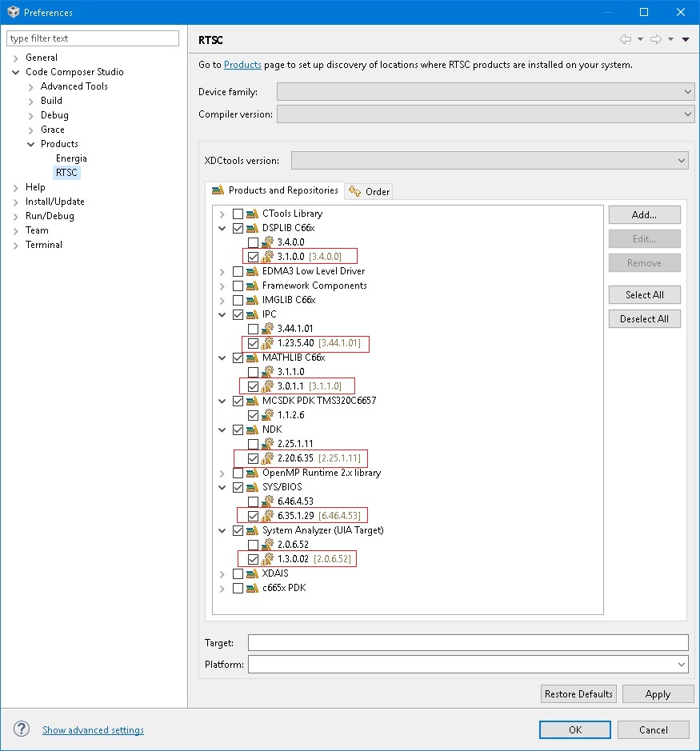
Task: Expand the OpenMP Runtime 2.x library entry
Action: click(x=222, y=473)
